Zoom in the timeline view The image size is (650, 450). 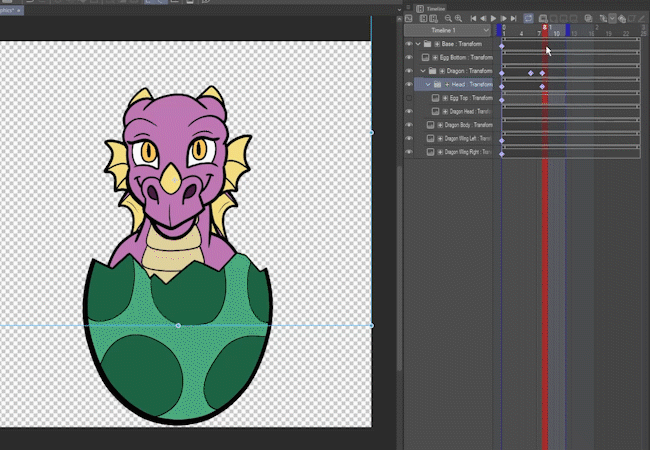coord(458,18)
